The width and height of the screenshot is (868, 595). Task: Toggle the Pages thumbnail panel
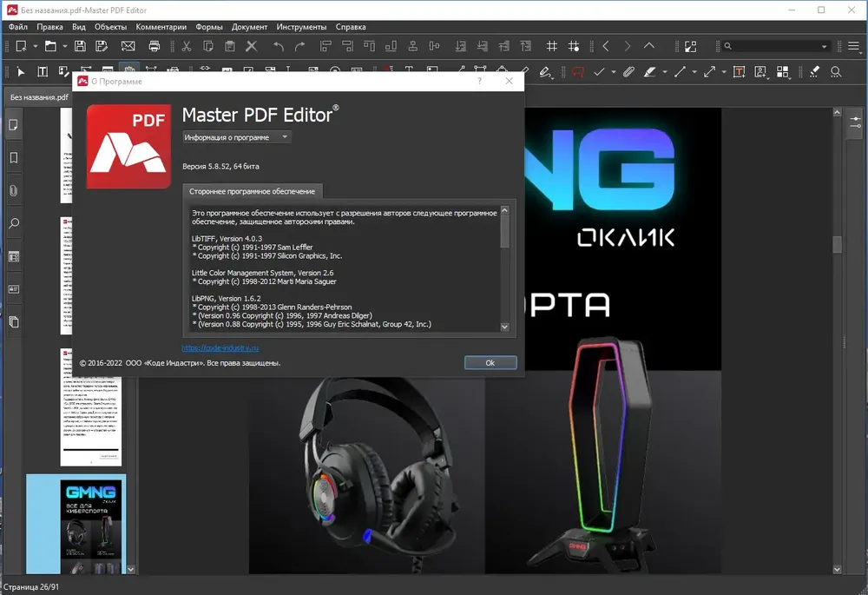14,125
